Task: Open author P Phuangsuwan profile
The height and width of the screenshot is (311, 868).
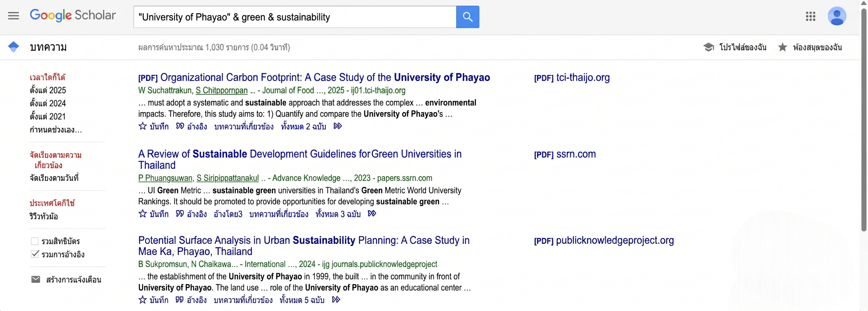Action: point(165,178)
